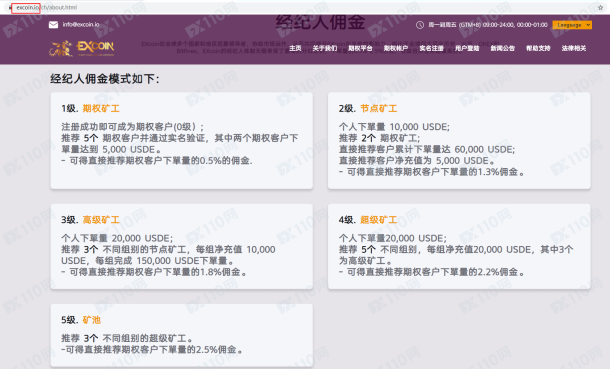Click the 超级矿工 level 4 title
This screenshot has width=610, height=369.
tap(378, 220)
